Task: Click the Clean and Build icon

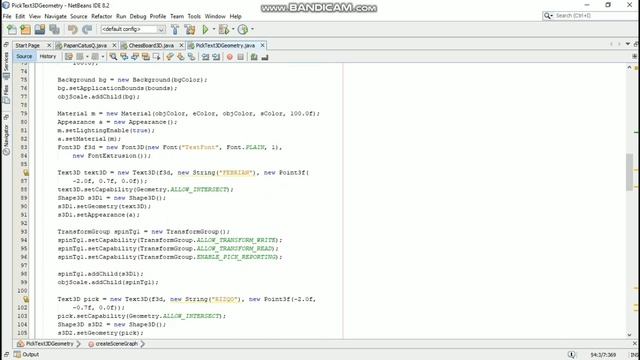Action: pyautogui.click(x=190, y=29)
